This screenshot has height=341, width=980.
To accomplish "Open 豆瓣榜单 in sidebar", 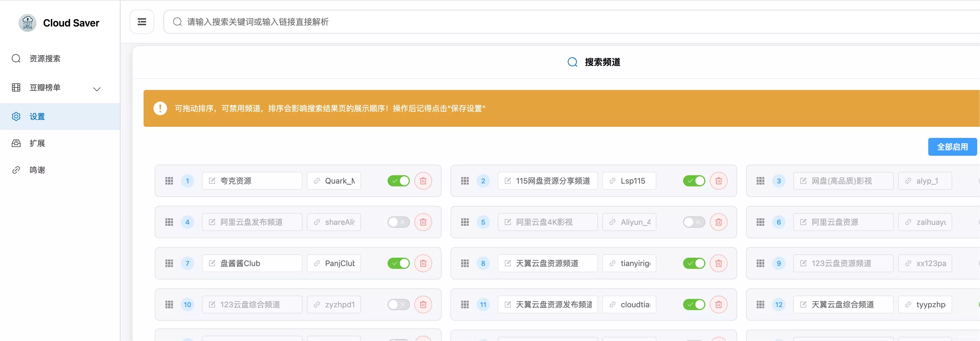I will coord(60,88).
